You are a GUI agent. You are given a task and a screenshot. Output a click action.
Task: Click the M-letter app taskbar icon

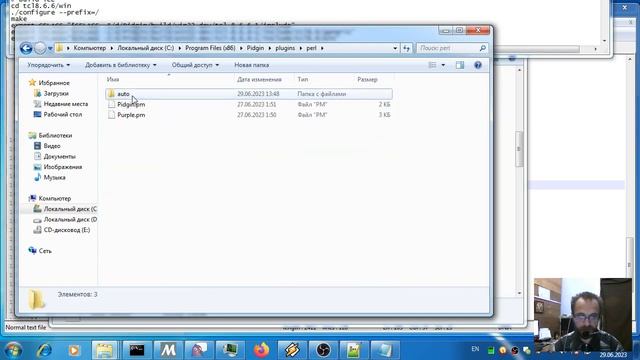click(x=168, y=350)
